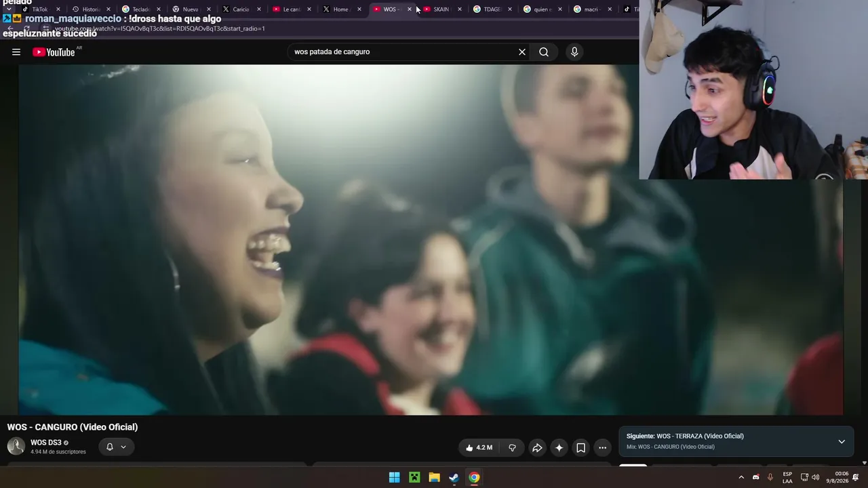Screen dimensions: 868x488
Task: Switch to Chrome in the taskbar
Action: (474, 477)
